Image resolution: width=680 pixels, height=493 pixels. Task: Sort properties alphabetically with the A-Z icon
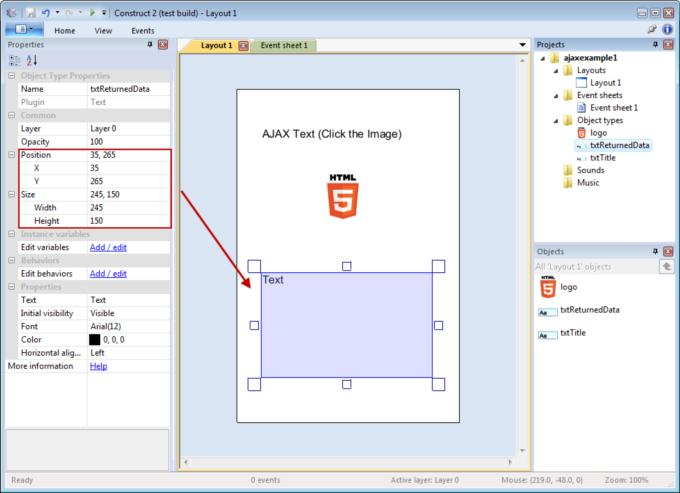coord(32,60)
